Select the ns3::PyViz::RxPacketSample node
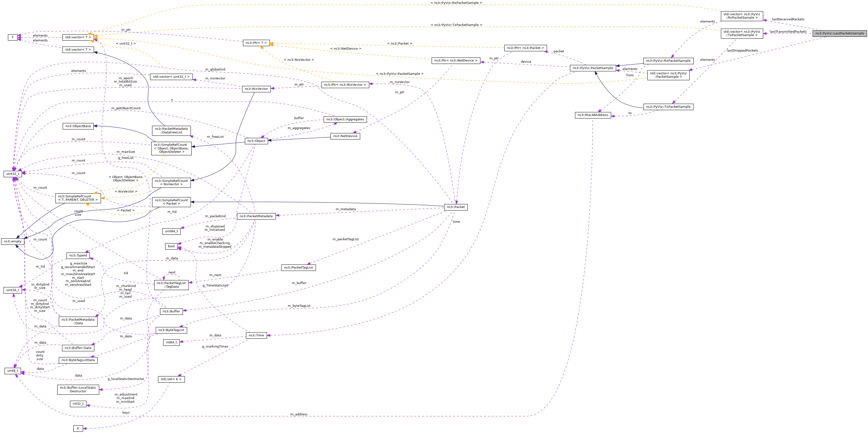This screenshot has width=868, height=433. (668, 61)
